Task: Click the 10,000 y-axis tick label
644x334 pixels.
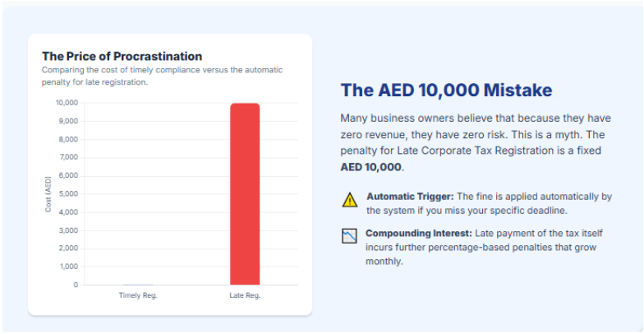Action: (x=67, y=103)
